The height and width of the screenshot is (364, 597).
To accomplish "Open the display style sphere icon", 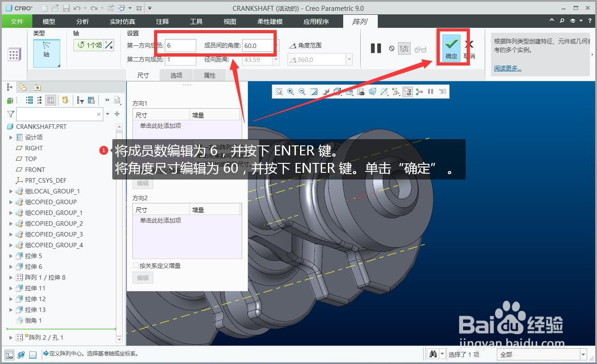I will 326,92.
